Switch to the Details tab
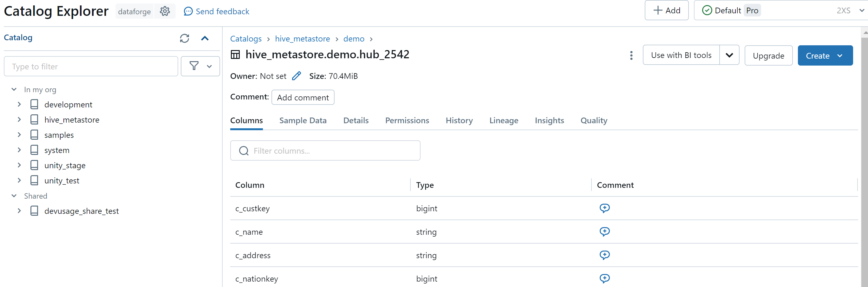The height and width of the screenshot is (287, 868). click(x=356, y=120)
